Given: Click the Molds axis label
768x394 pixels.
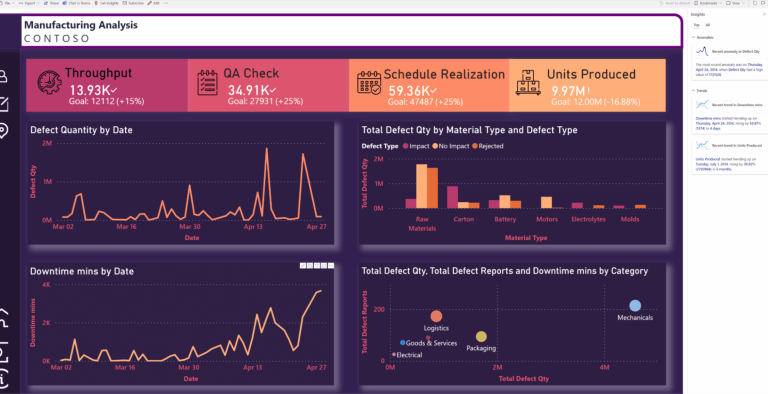Looking at the screenshot, I should pos(630,219).
